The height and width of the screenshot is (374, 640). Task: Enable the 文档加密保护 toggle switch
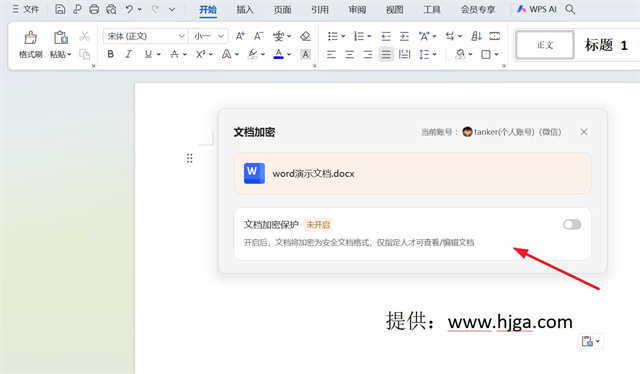point(572,224)
